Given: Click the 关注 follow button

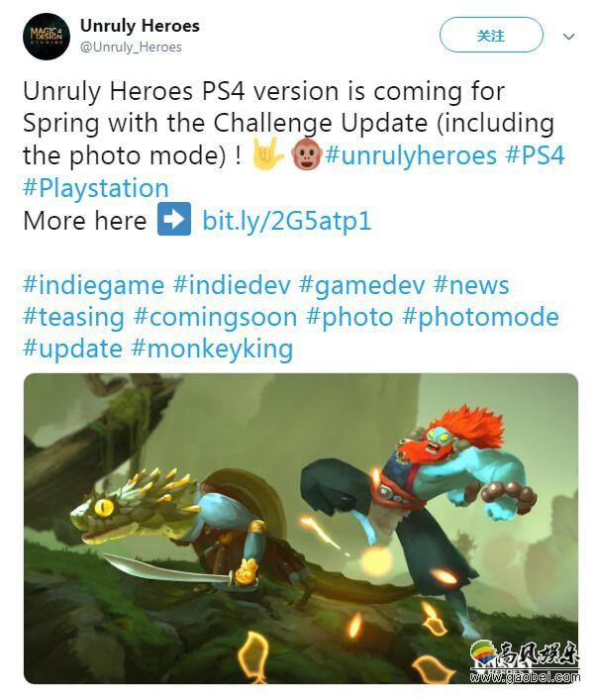Looking at the screenshot, I should (491, 36).
